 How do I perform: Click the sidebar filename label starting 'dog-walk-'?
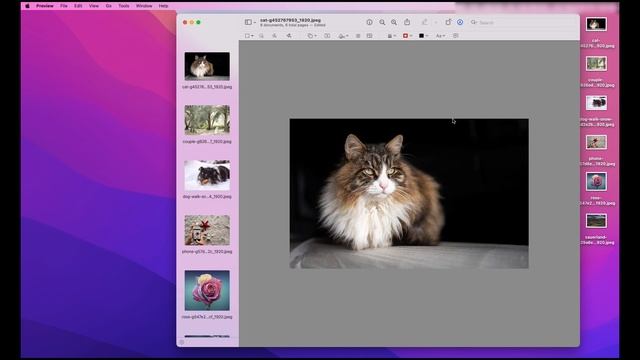pos(207,197)
